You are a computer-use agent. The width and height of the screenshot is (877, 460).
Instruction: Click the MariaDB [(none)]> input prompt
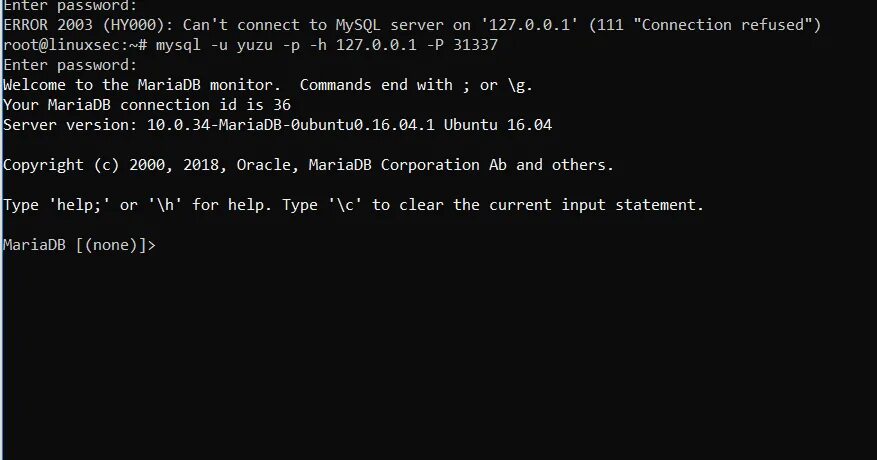[x=79, y=245]
